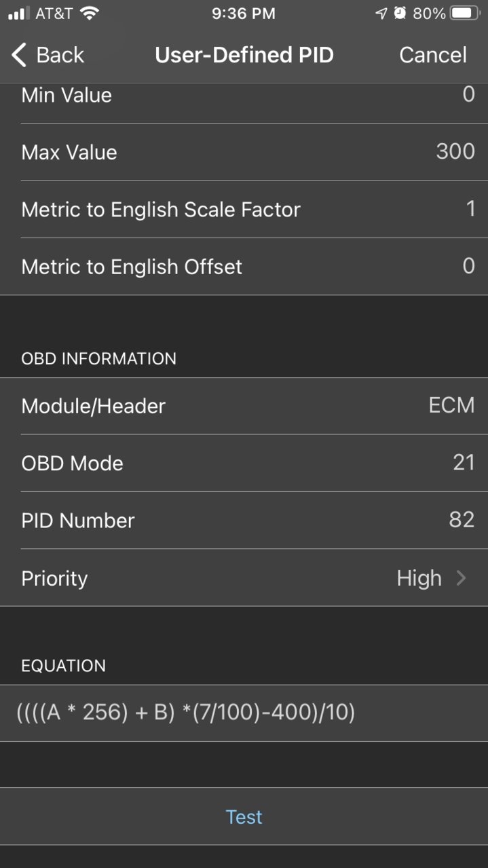This screenshot has width=488, height=868.
Task: Change the PID Number value 82
Action: pyautogui.click(x=244, y=521)
